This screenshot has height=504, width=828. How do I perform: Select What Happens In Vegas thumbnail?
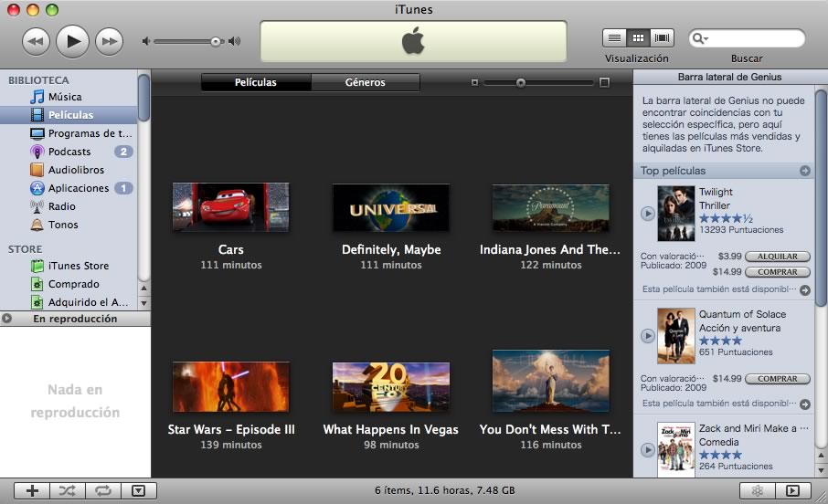click(391, 387)
